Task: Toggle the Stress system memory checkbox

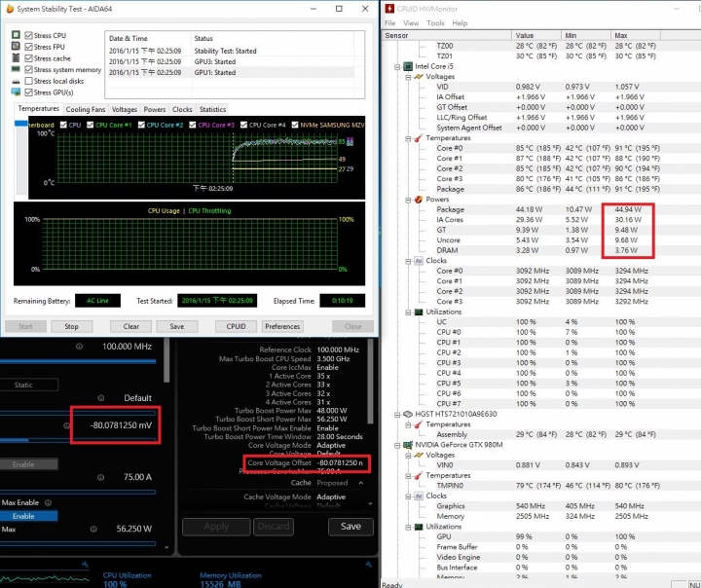Action: pyautogui.click(x=29, y=69)
